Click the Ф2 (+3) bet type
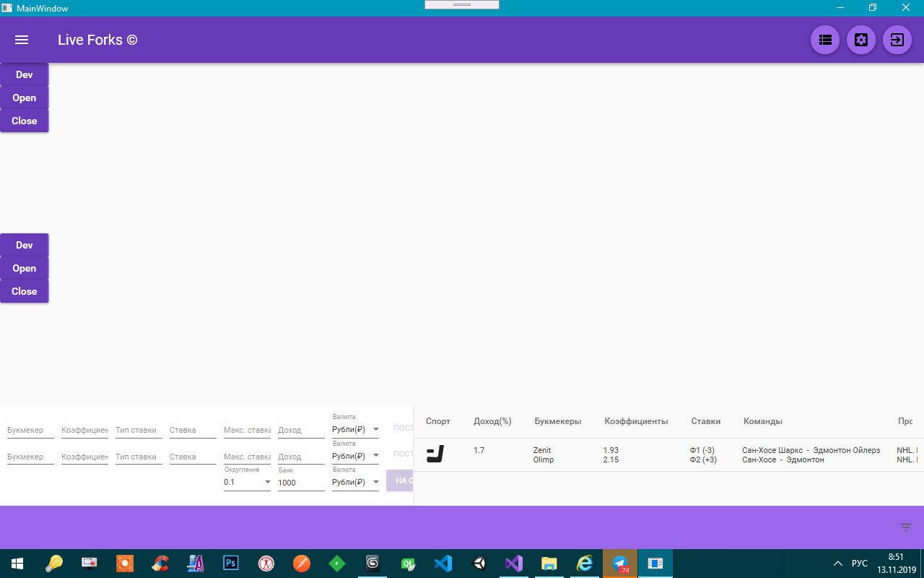This screenshot has width=924, height=578. click(704, 460)
